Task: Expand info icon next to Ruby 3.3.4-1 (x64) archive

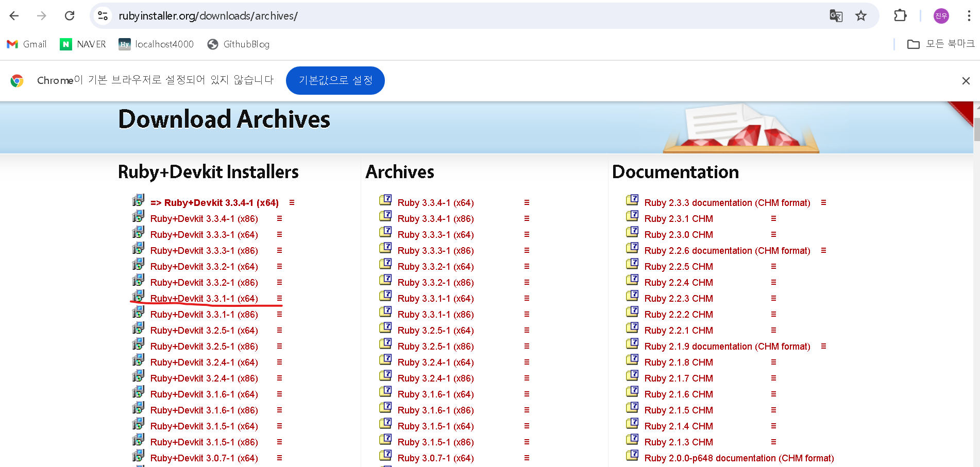Action: pos(527,202)
